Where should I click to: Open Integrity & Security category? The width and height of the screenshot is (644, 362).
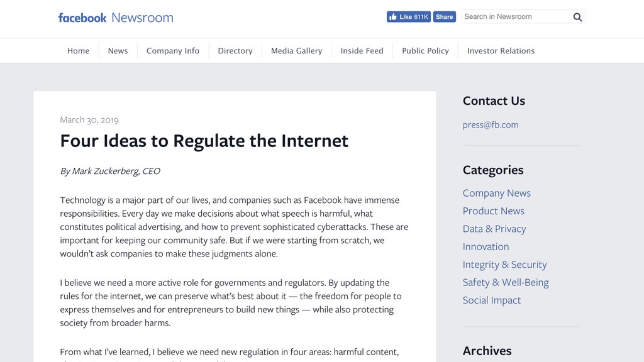pos(505,265)
